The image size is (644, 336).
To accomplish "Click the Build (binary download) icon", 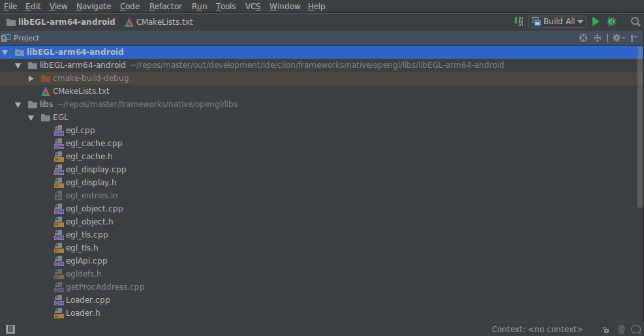I will click(518, 22).
